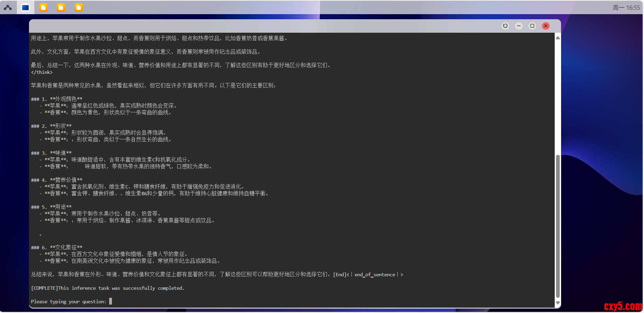Click the line starting '用途上，苹果常用于制作水果沙拉'
Screen dimensions: 644x313
(x=159, y=38)
